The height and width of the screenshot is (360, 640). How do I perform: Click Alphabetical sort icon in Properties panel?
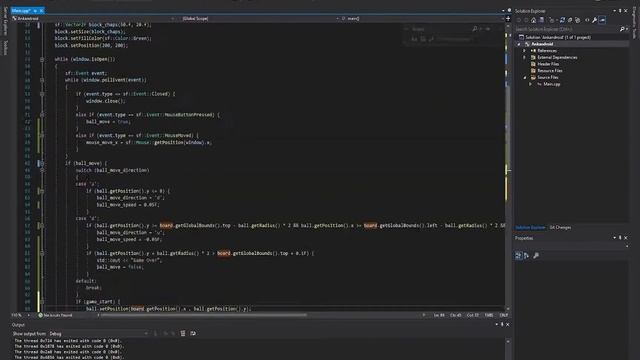(x=527, y=256)
